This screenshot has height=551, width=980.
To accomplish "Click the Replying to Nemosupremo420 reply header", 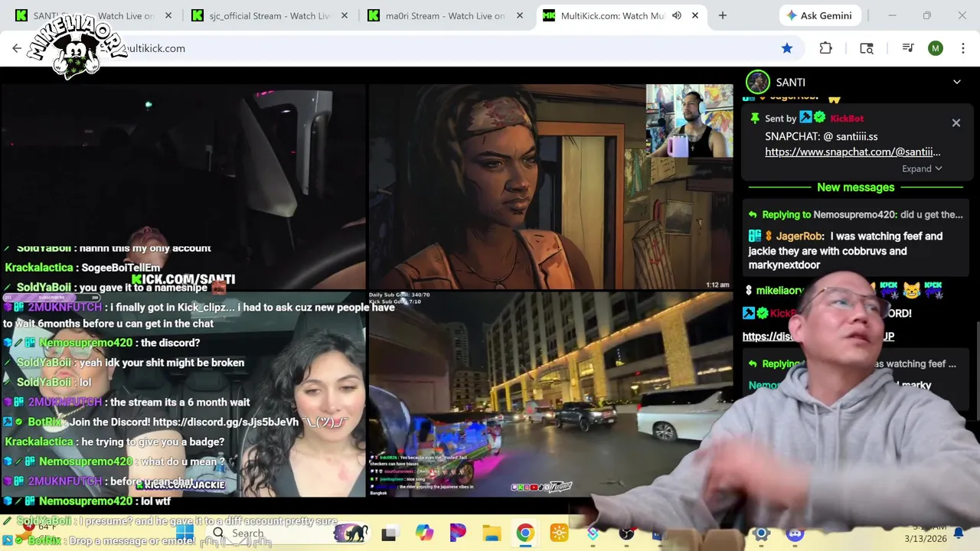I will [x=855, y=214].
